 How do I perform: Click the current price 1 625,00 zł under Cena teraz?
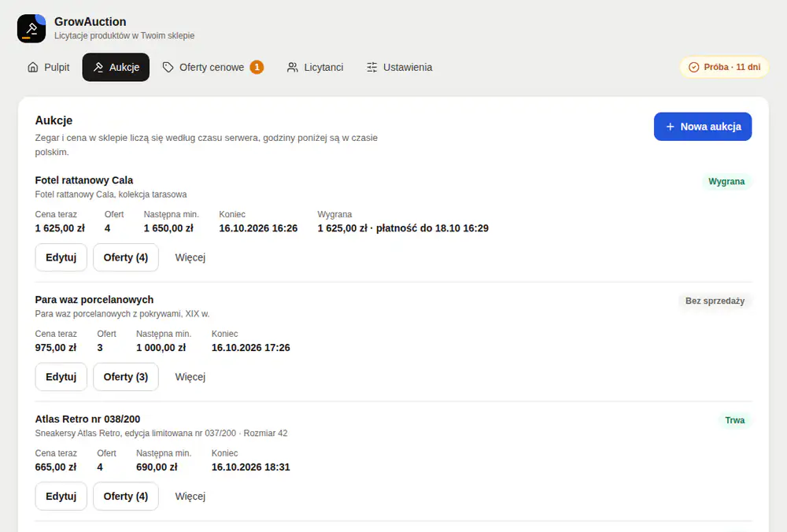tap(61, 228)
